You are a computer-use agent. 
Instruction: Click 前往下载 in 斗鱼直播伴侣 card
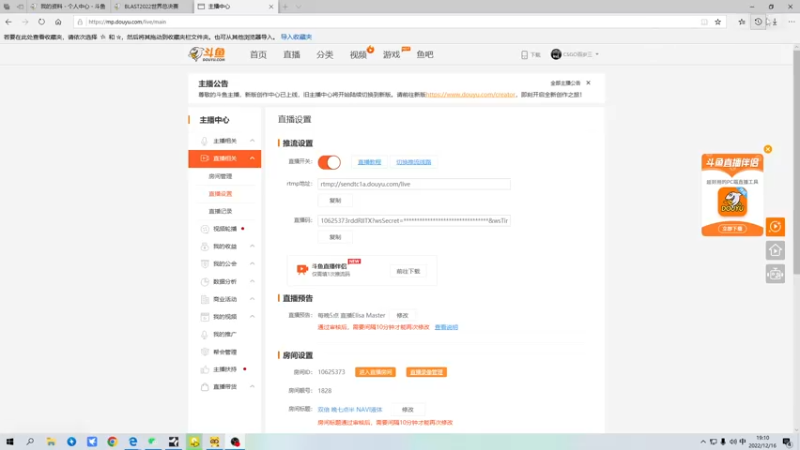(x=408, y=271)
